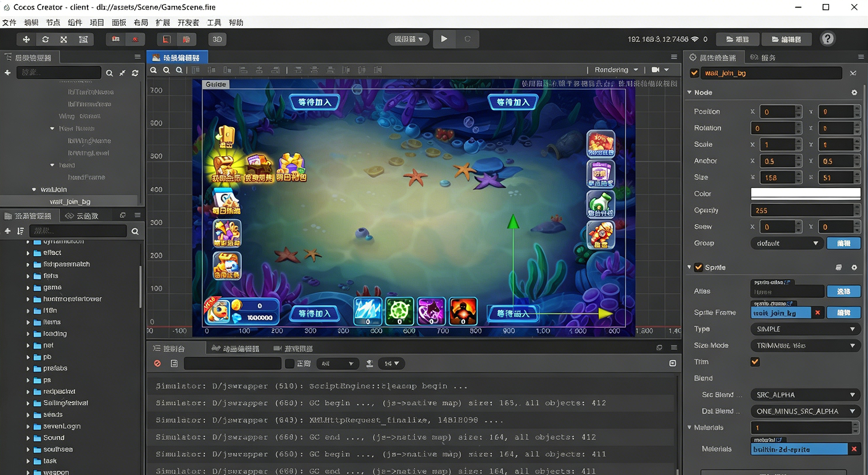
Task: Disable the Sprite component checkbox
Action: click(698, 268)
